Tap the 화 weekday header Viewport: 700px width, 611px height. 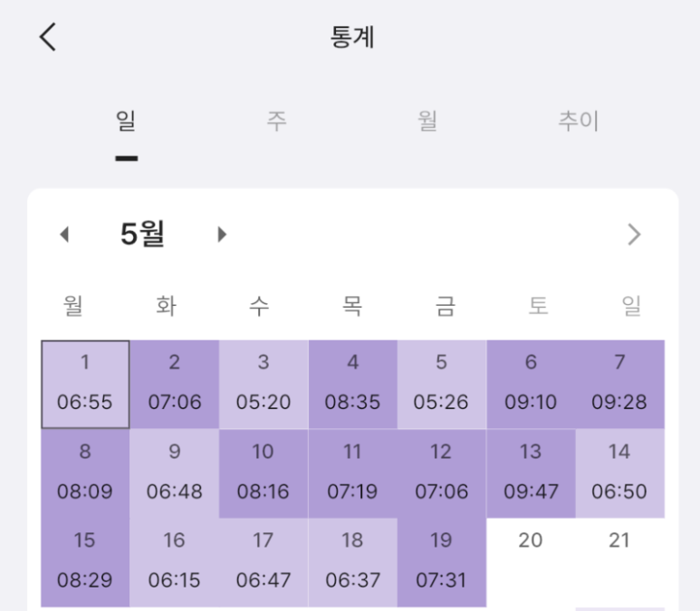pos(166,306)
